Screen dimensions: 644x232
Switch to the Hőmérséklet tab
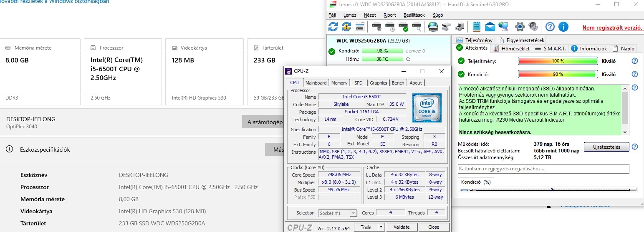tap(512, 49)
